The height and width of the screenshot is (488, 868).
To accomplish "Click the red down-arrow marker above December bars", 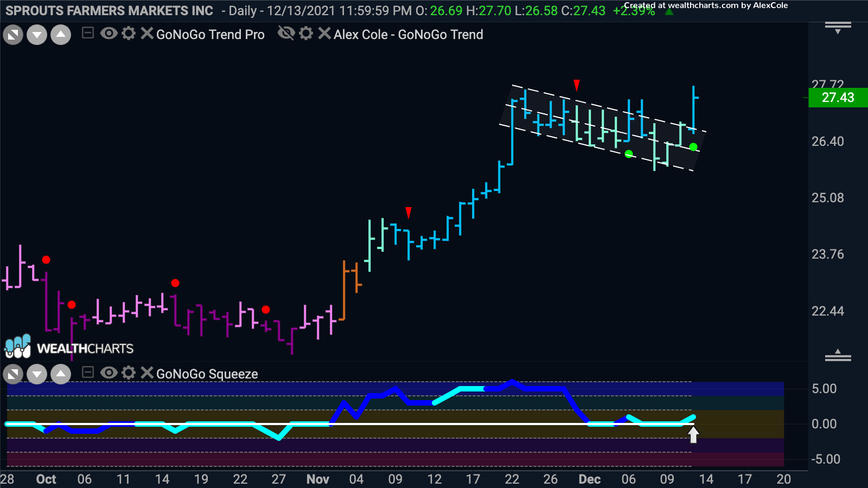I will point(577,85).
